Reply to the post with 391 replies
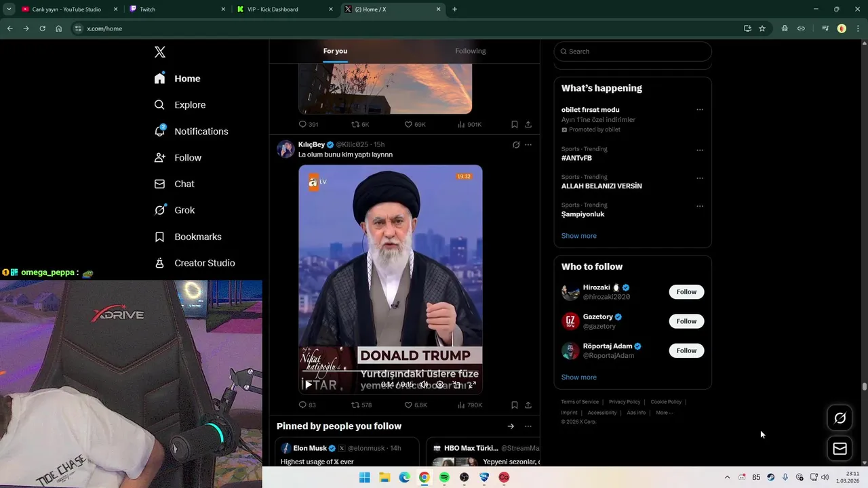This screenshot has height=488, width=868. point(308,125)
